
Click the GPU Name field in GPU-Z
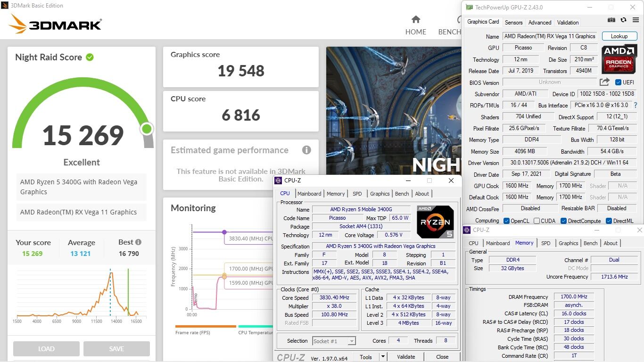550,36
